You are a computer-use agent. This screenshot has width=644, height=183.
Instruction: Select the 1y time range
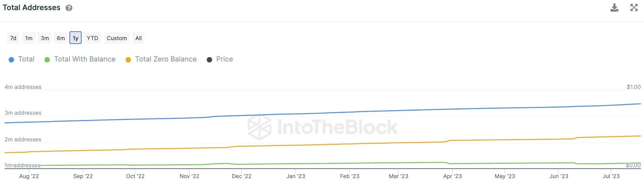76,38
